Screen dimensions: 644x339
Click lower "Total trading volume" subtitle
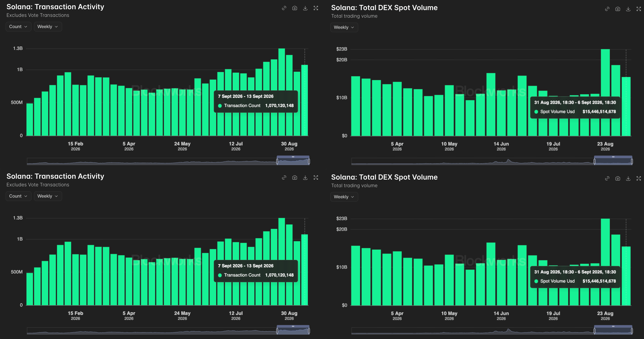click(x=354, y=186)
